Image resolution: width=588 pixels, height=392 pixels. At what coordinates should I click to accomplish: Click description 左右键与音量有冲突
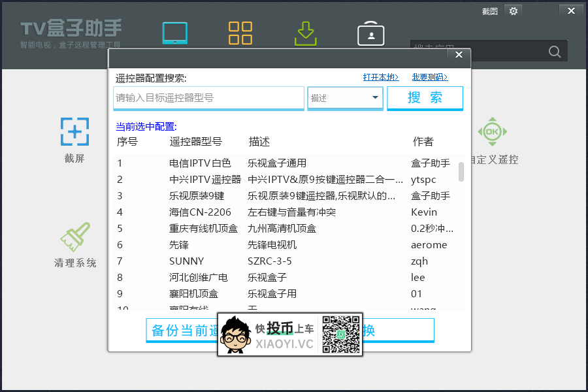pos(292,212)
